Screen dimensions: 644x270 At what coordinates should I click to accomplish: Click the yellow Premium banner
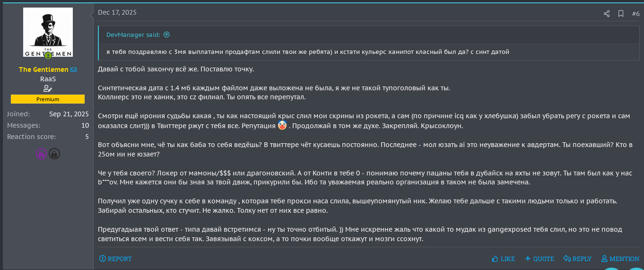(x=48, y=99)
